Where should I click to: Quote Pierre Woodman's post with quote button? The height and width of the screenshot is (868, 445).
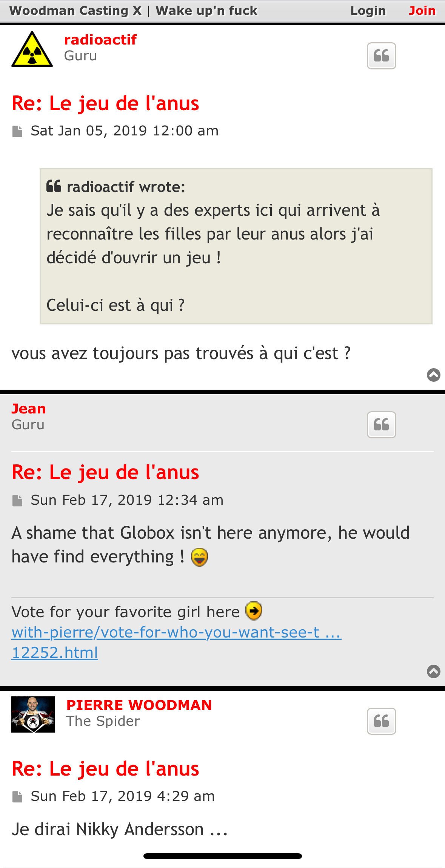(x=381, y=721)
